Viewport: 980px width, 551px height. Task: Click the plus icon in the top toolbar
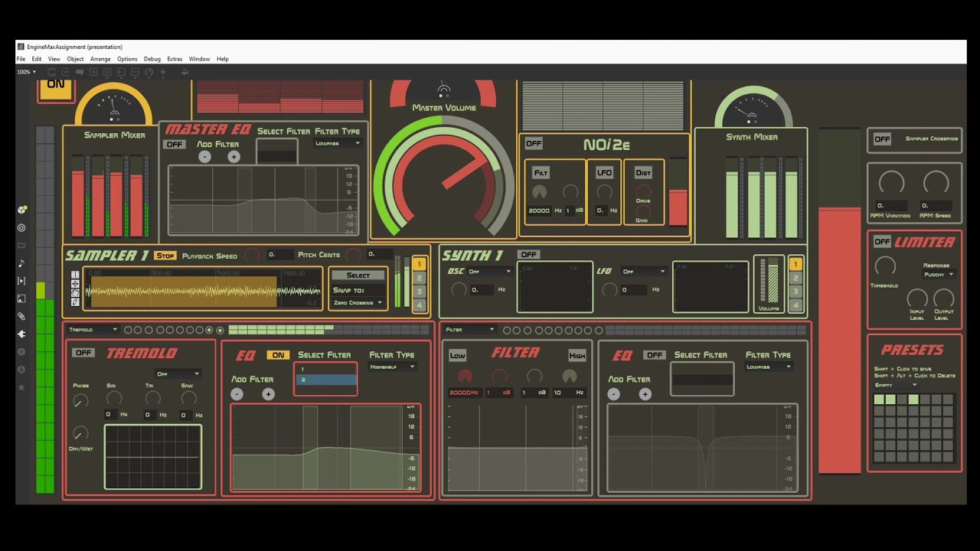coord(162,72)
